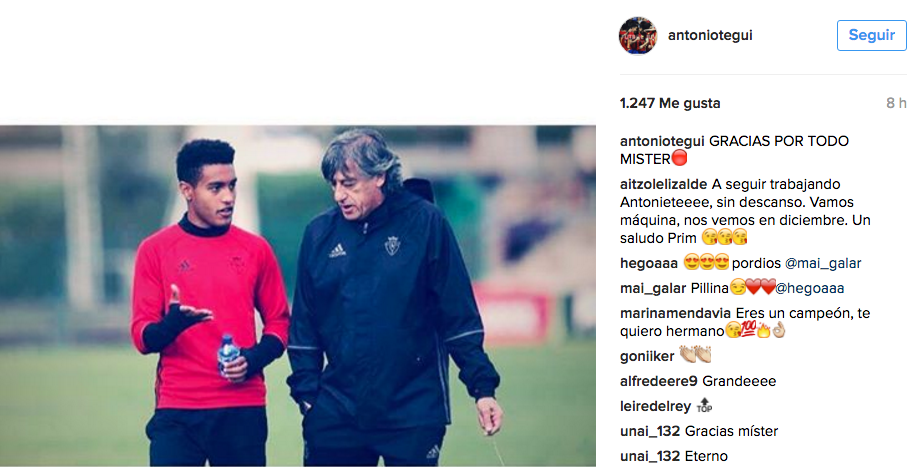Image resolution: width=924 pixels, height=467 pixels.
Task: View the 1.247 Me gusta likes list
Action: pos(670,103)
